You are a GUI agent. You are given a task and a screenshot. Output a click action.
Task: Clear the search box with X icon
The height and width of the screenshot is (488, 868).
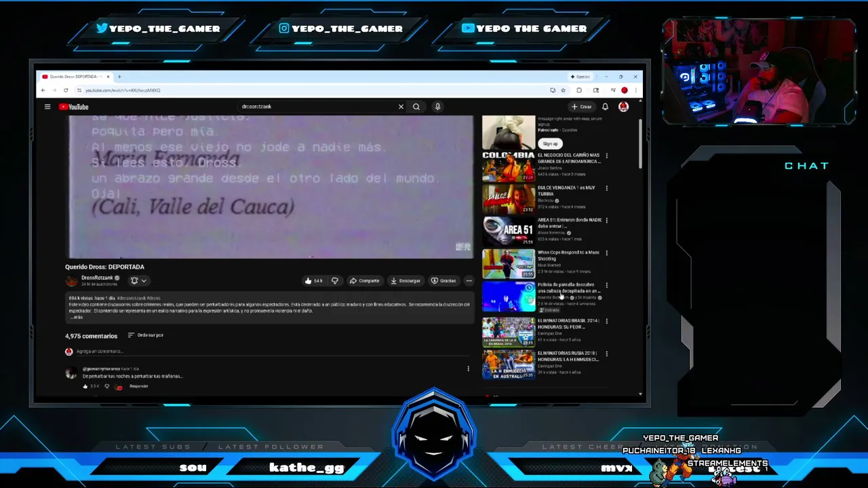tap(401, 106)
